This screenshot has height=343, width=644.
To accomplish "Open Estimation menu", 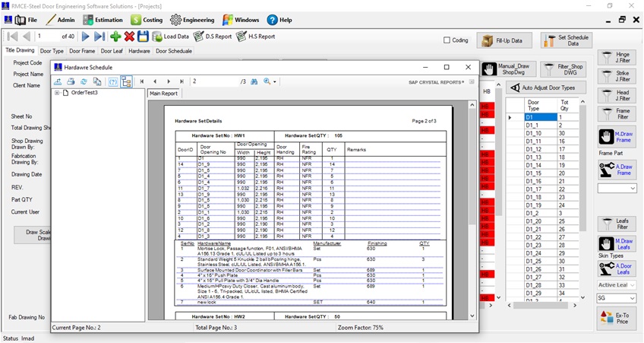I will click(x=103, y=20).
